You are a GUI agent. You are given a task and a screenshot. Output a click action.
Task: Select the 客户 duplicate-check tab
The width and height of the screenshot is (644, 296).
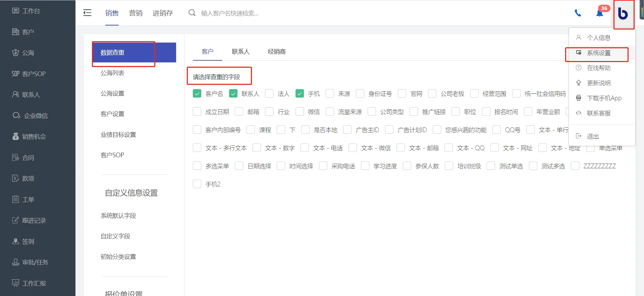207,52
